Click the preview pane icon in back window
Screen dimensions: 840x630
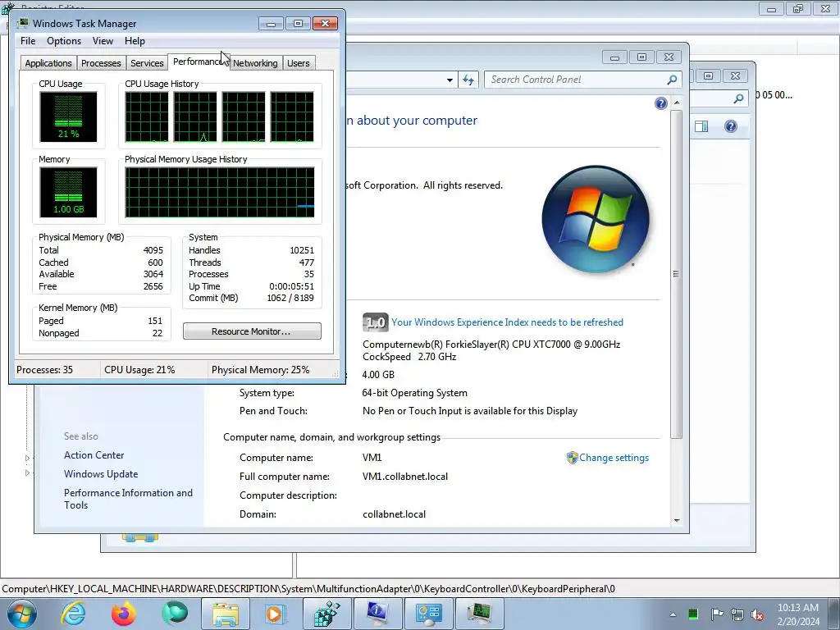(x=701, y=126)
